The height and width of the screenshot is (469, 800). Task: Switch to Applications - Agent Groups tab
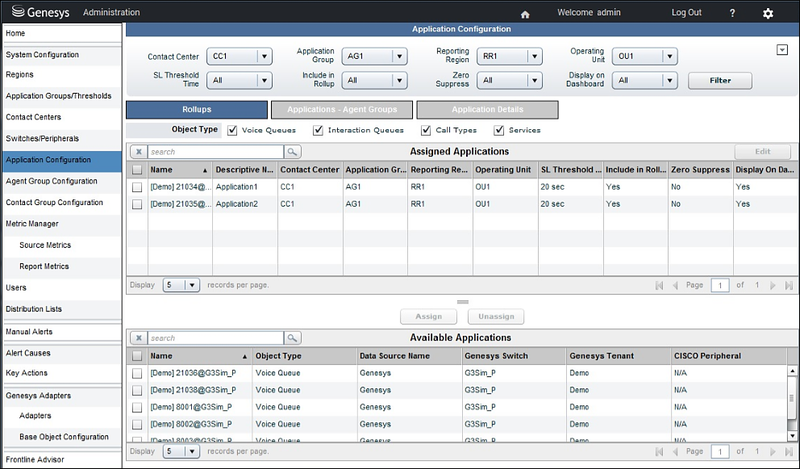coord(342,109)
